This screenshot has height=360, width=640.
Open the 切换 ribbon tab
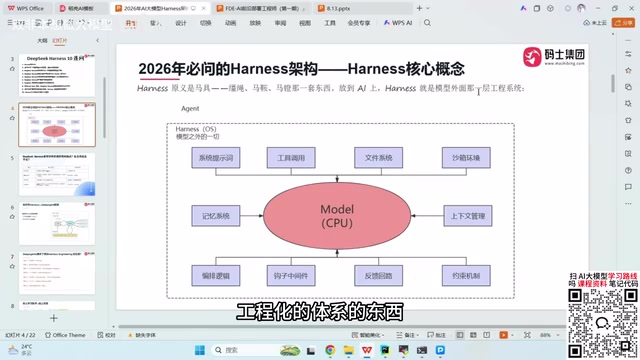(x=206, y=23)
